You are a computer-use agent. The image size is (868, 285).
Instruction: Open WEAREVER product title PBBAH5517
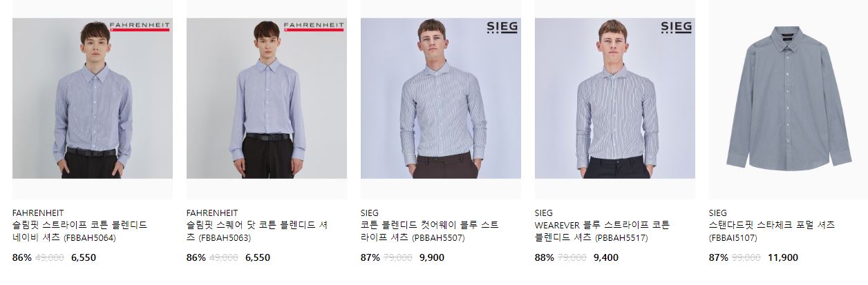tap(603, 232)
